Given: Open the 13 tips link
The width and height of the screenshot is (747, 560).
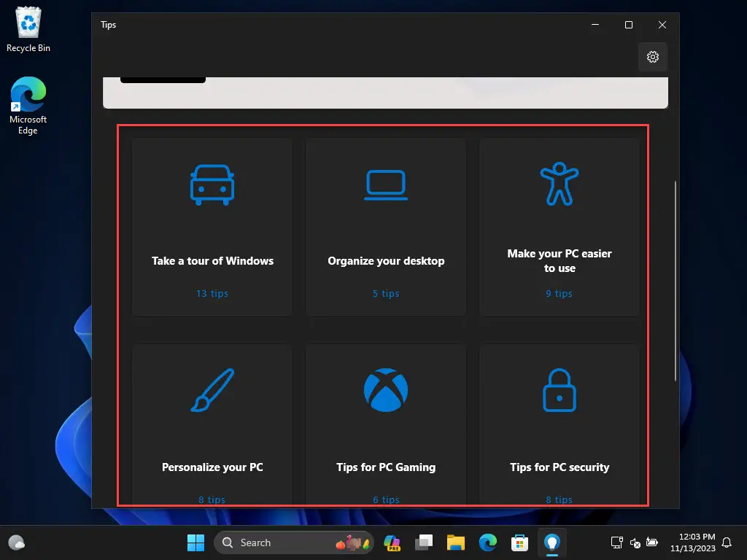Looking at the screenshot, I should tap(212, 293).
